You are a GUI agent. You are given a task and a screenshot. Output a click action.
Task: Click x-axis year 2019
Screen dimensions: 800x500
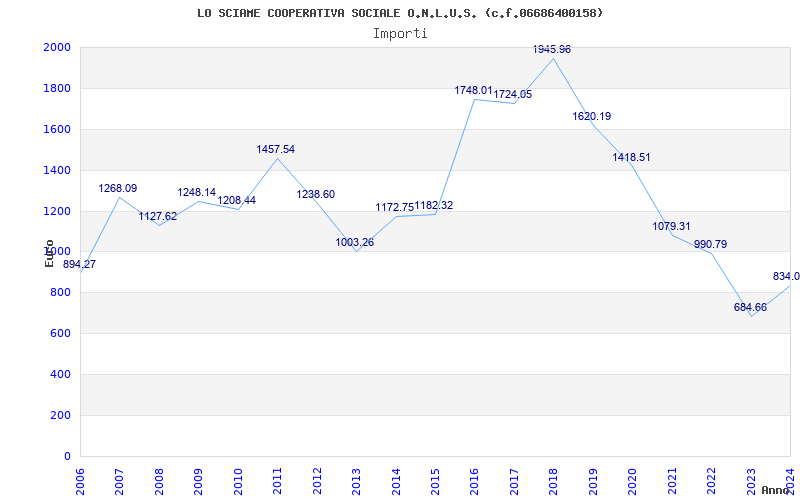(x=593, y=480)
